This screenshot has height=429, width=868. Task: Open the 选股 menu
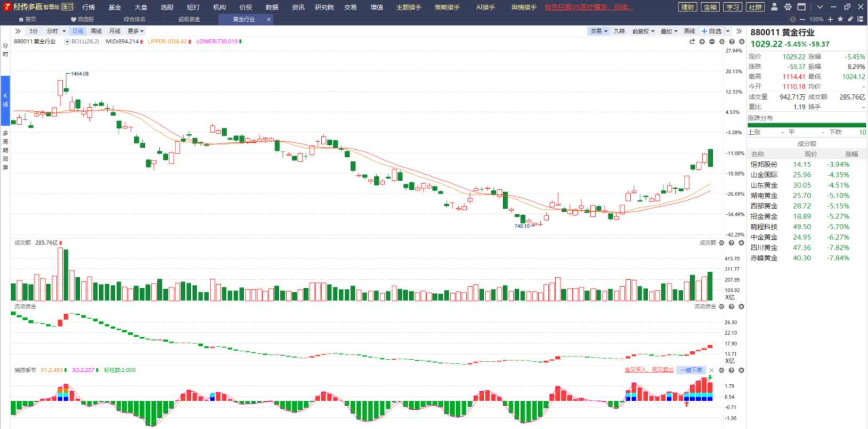[x=167, y=7]
